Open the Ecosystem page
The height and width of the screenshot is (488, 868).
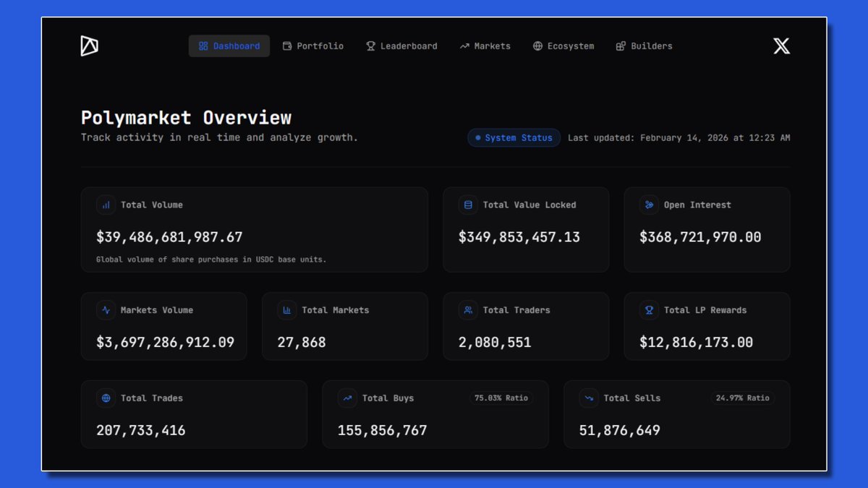(563, 46)
